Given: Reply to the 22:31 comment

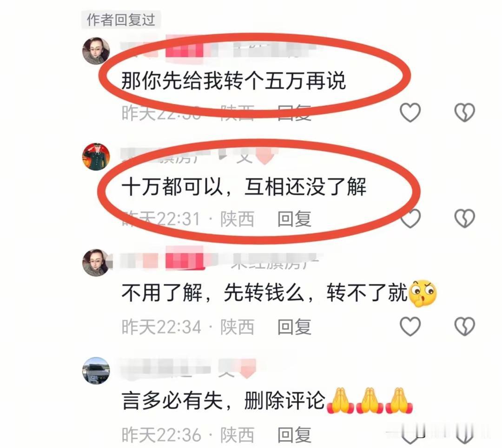Looking at the screenshot, I should coord(294,219).
